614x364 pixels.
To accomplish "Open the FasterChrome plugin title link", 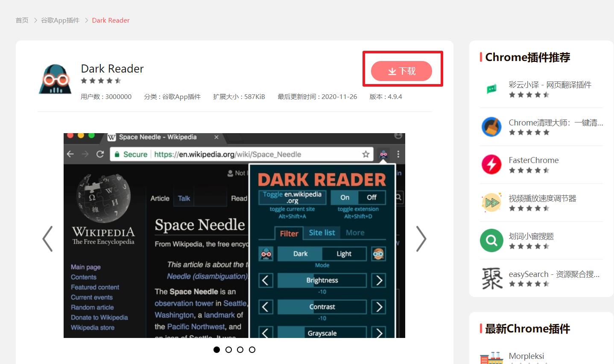I will click(533, 160).
